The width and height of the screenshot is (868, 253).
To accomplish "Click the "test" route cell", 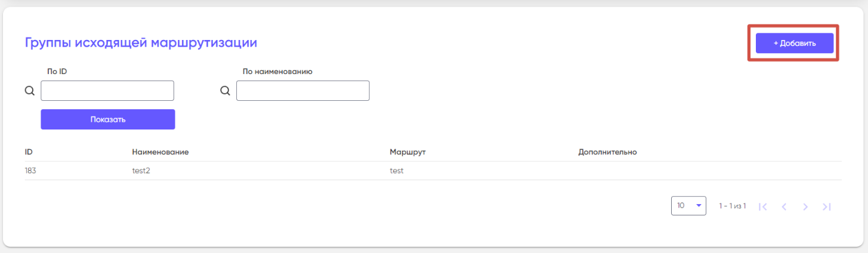I will point(397,171).
